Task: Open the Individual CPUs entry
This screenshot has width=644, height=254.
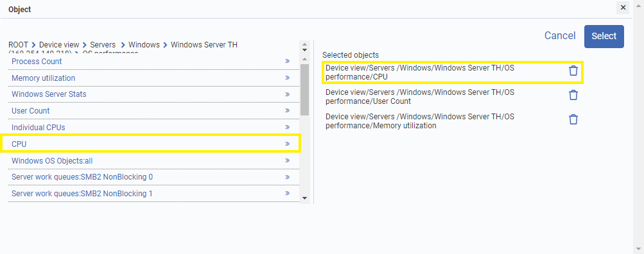Action: (38, 128)
